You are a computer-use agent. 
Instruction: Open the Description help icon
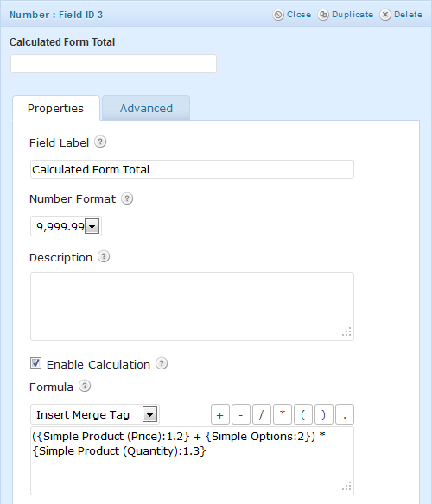coord(104,257)
